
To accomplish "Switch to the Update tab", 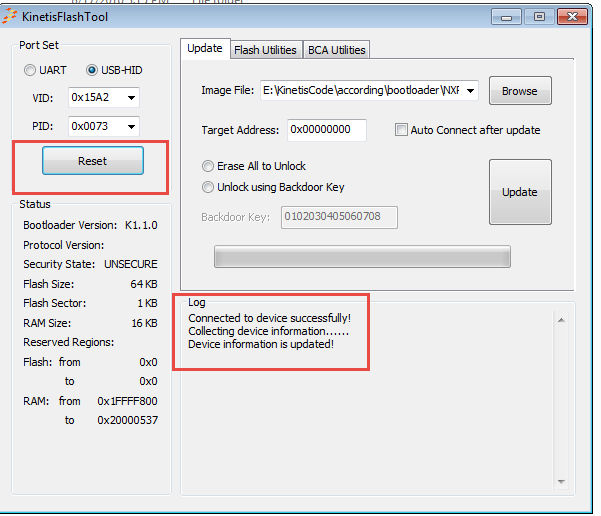I will tap(205, 48).
